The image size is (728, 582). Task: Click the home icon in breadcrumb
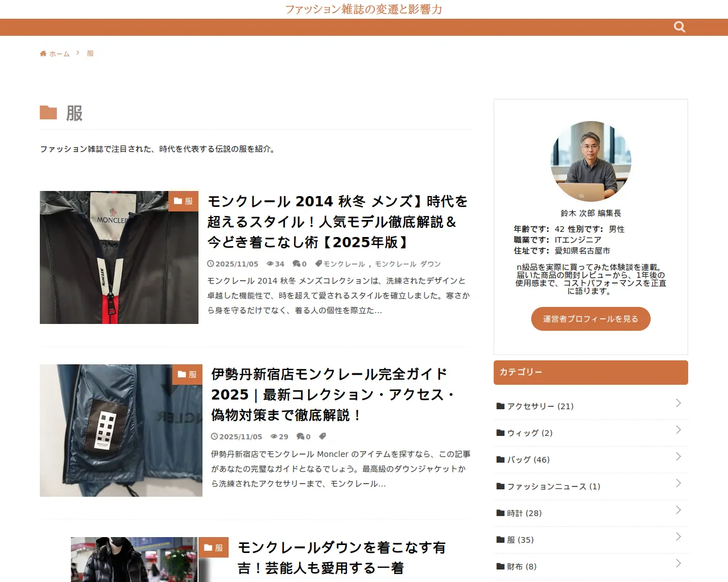pos(43,53)
